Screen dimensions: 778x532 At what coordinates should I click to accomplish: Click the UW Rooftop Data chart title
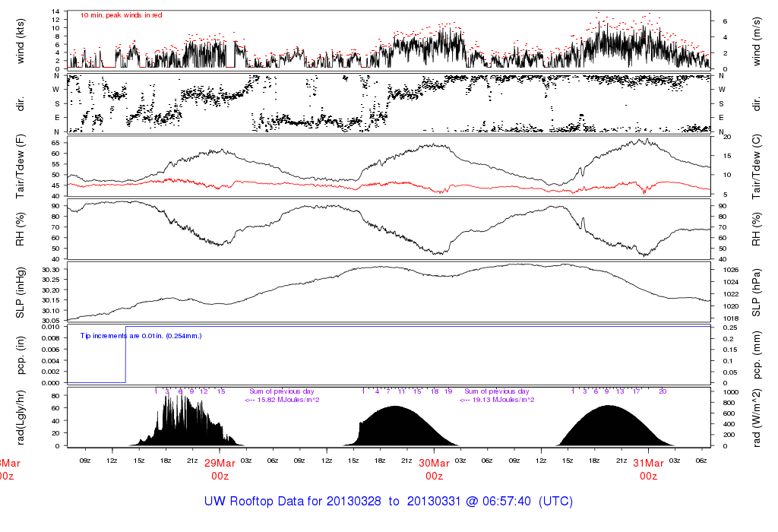(388, 502)
